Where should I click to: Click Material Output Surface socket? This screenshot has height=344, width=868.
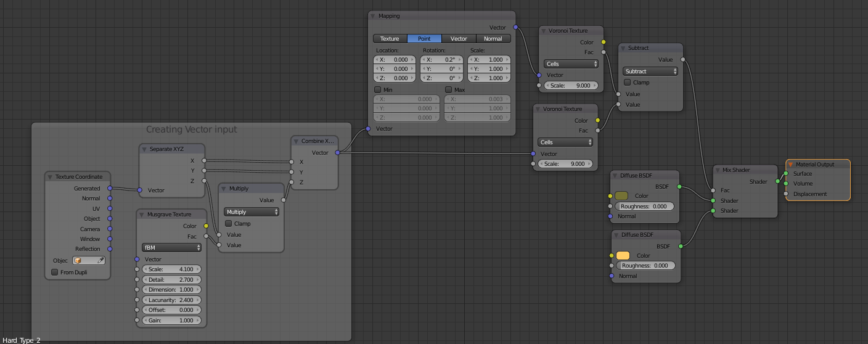(x=786, y=173)
